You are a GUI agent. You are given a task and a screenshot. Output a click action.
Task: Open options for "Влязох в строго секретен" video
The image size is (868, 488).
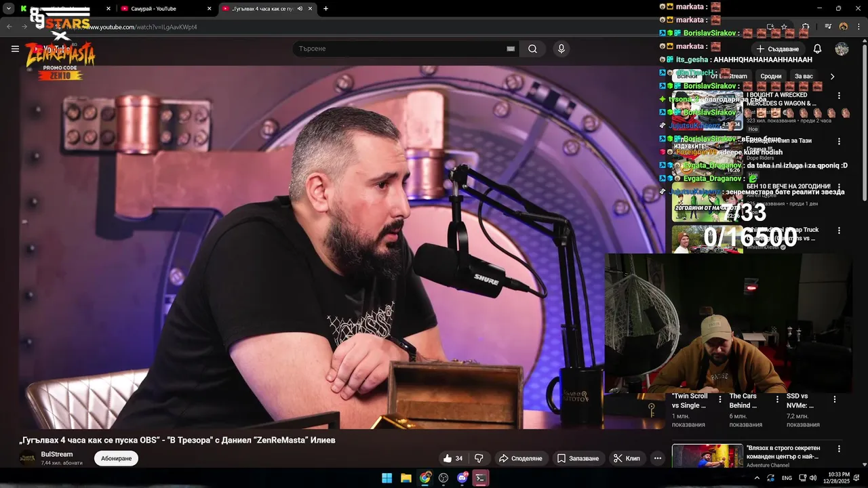click(839, 449)
